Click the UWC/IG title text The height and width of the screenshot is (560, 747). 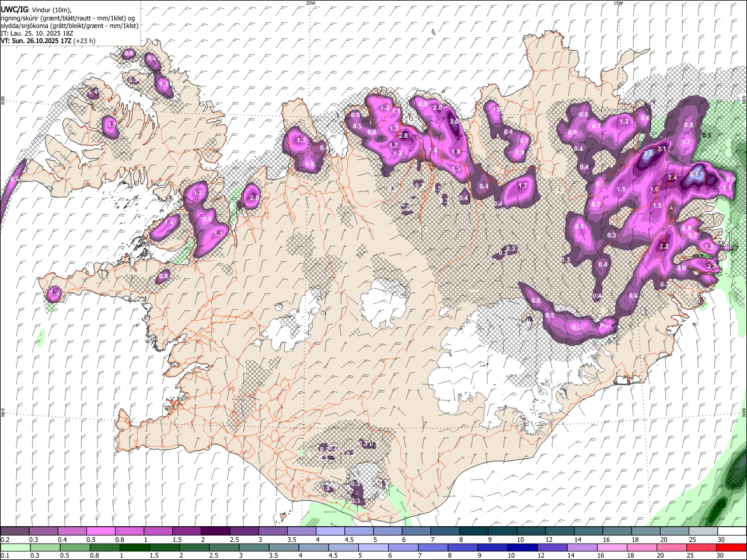pos(13,9)
